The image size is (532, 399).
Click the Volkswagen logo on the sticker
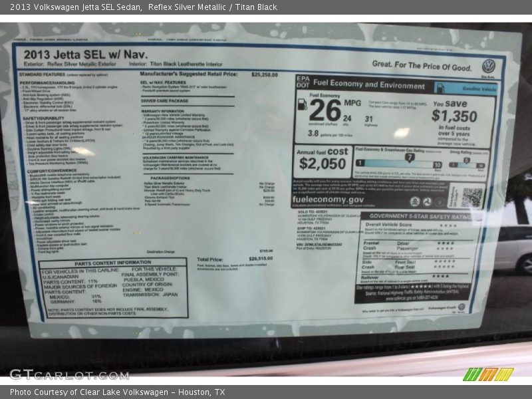coord(489,66)
